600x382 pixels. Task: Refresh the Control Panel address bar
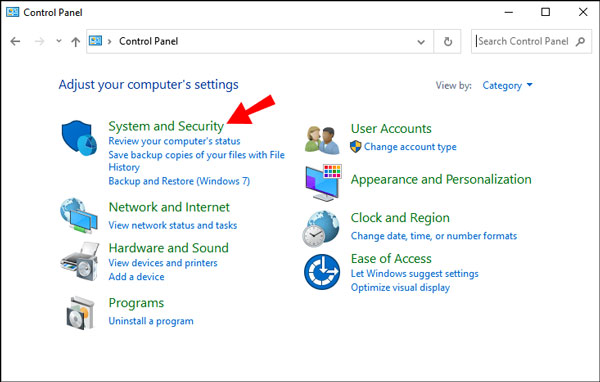point(448,41)
